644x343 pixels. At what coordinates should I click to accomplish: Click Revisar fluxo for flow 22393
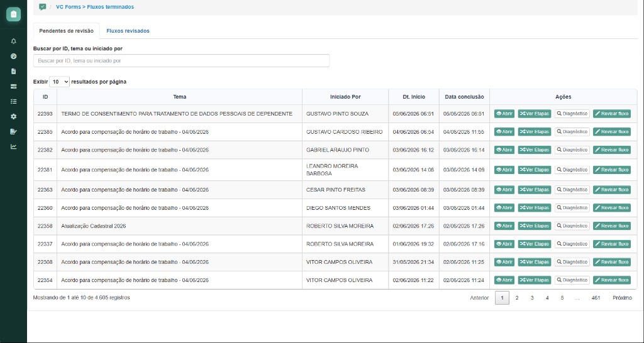[x=612, y=114]
